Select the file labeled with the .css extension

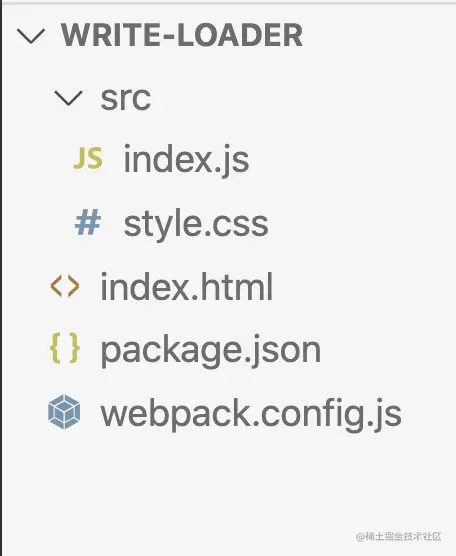(196, 224)
